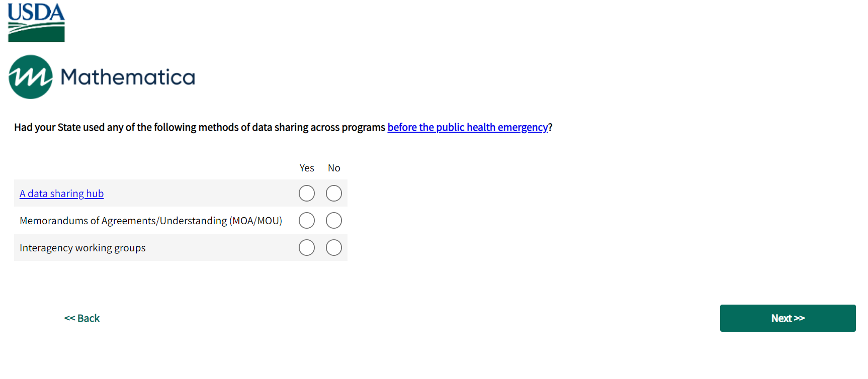Click the Mathematica wordmark text
The image size is (868, 379).
coord(128,77)
